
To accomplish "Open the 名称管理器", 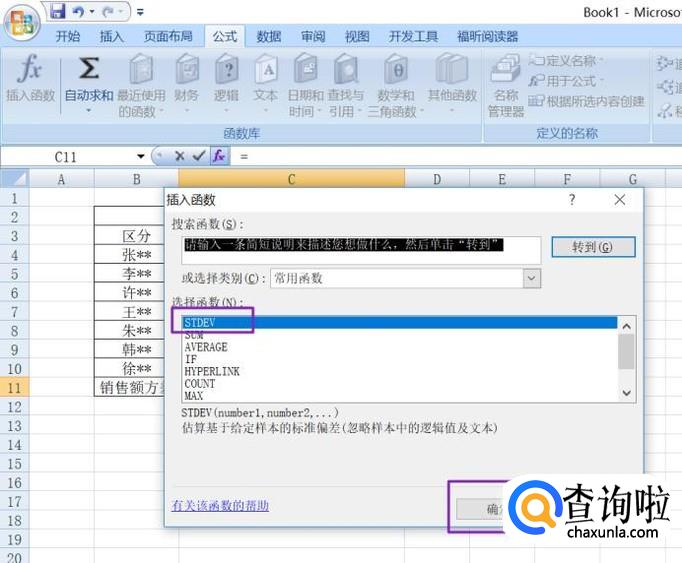I will pos(506,85).
